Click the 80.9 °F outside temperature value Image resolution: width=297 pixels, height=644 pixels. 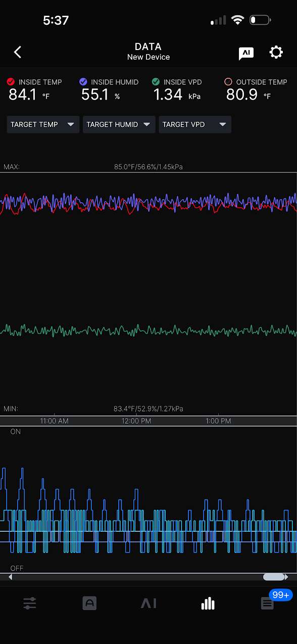pyautogui.click(x=249, y=95)
